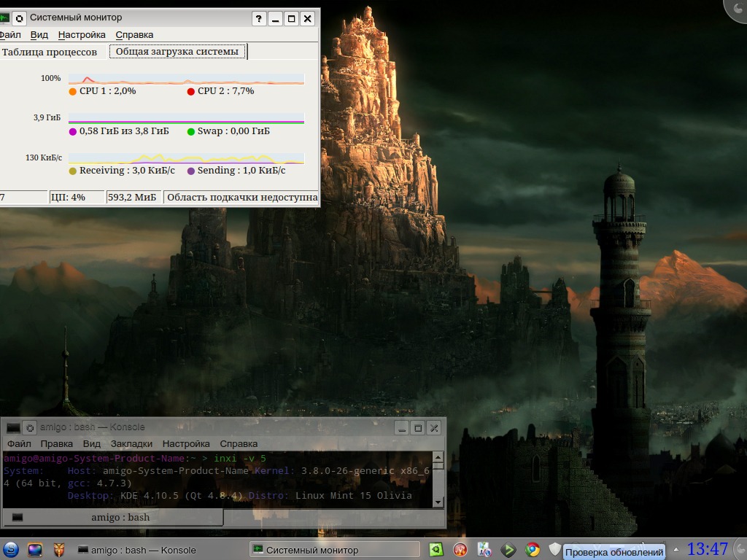The width and height of the screenshot is (747, 560).
Task: Click the pin icon in Konsole title bar
Action: point(29,427)
